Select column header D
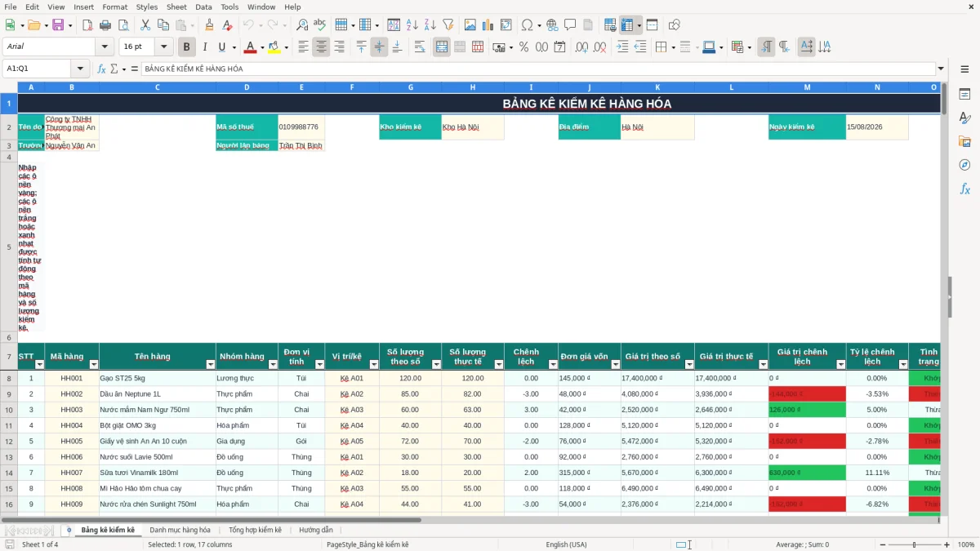Viewport: 980px width, 551px height. [x=247, y=87]
